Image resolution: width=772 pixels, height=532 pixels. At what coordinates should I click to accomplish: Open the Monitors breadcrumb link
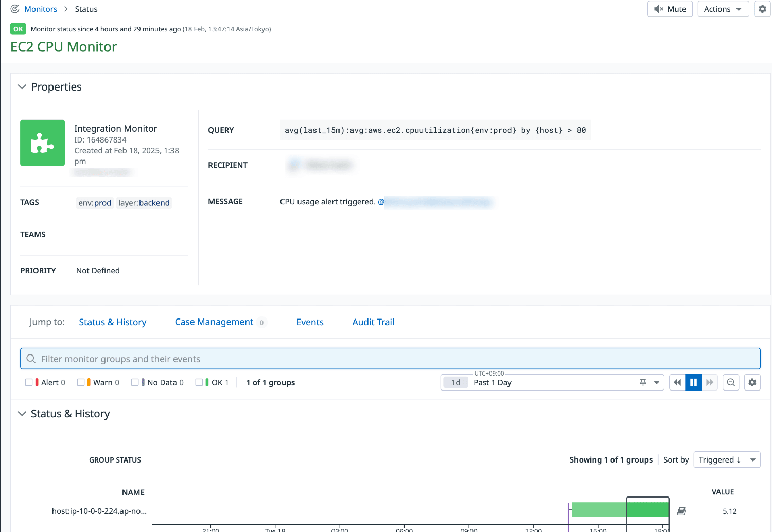point(41,9)
